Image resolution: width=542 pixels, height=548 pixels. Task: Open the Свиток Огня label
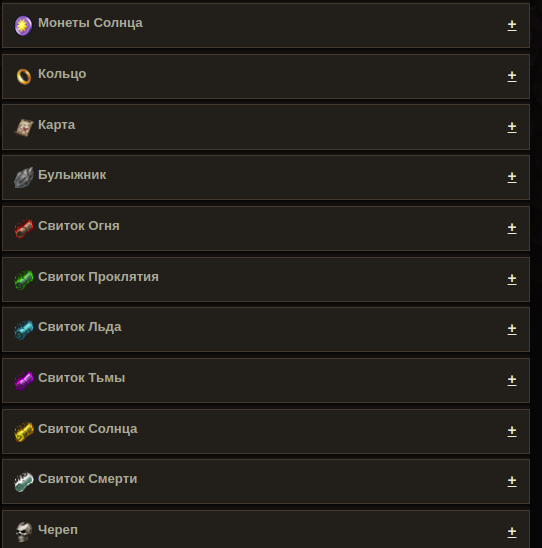[79, 226]
